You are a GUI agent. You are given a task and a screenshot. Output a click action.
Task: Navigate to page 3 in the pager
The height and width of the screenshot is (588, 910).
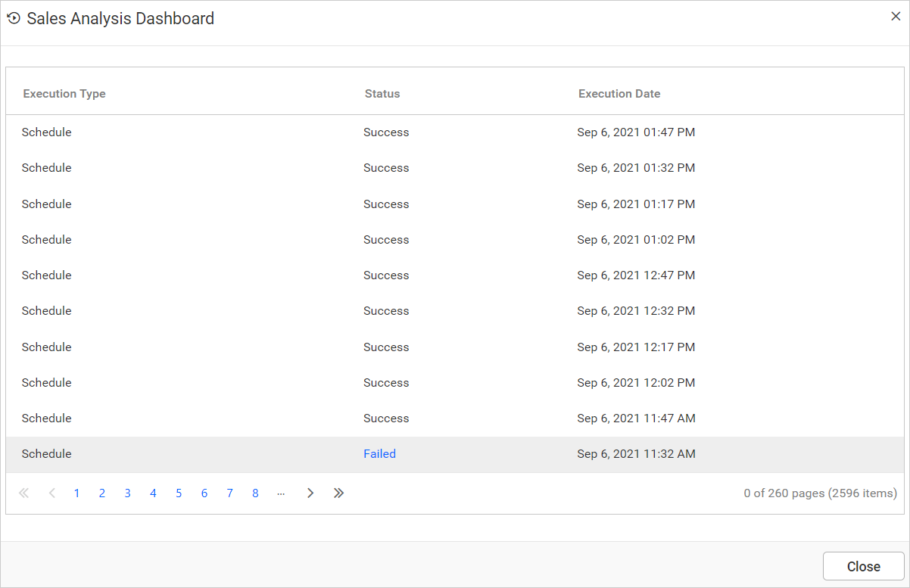128,493
